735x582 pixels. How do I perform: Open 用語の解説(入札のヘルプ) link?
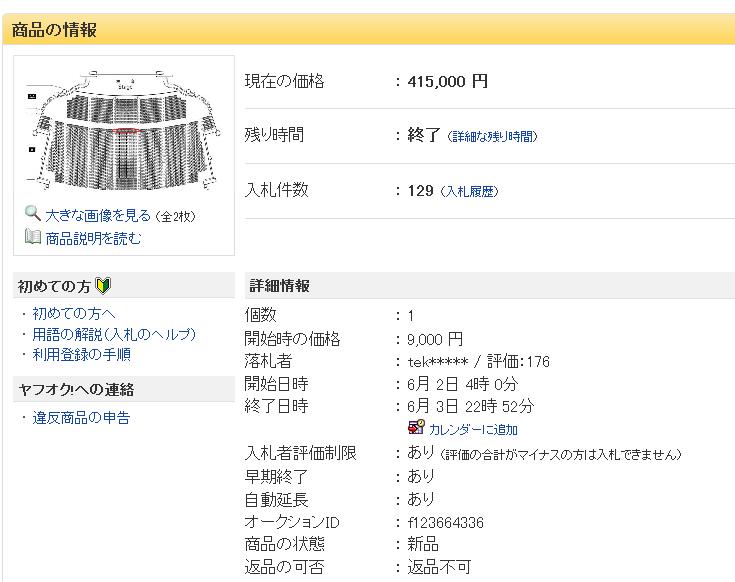[113, 334]
